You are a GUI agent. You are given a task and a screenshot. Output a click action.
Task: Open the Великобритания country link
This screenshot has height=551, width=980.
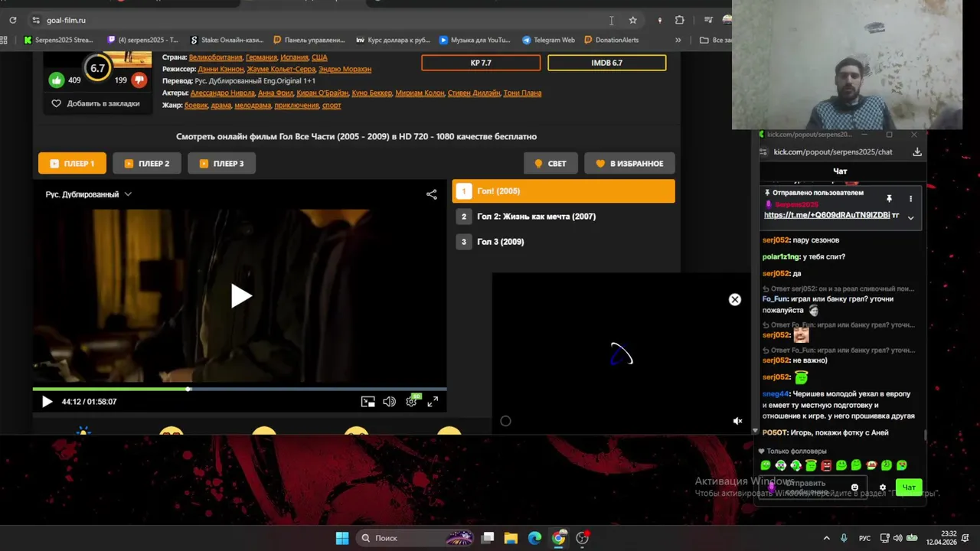[x=216, y=57]
